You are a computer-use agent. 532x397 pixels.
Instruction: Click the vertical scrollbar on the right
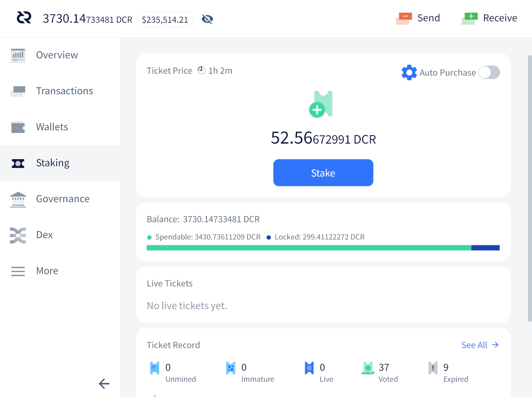pos(530,188)
